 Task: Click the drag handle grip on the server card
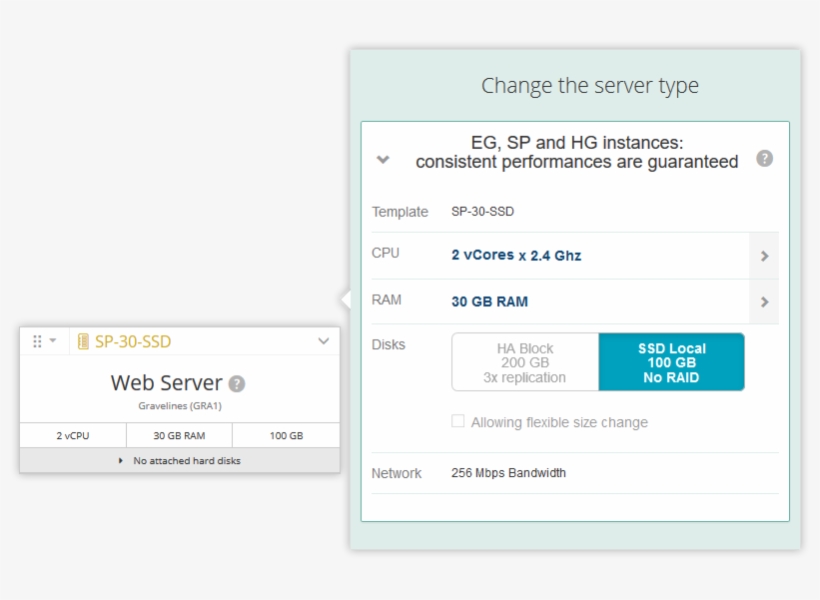click(x=37, y=342)
